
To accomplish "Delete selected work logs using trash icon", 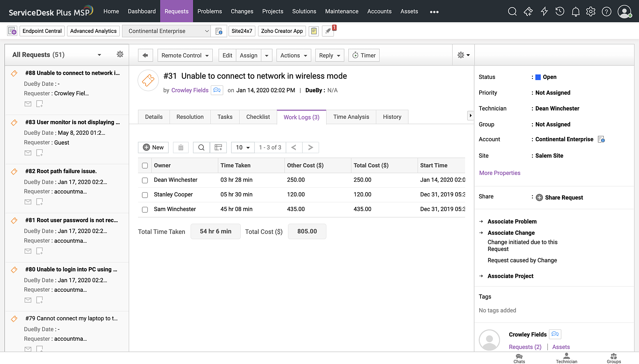I will pos(181,147).
